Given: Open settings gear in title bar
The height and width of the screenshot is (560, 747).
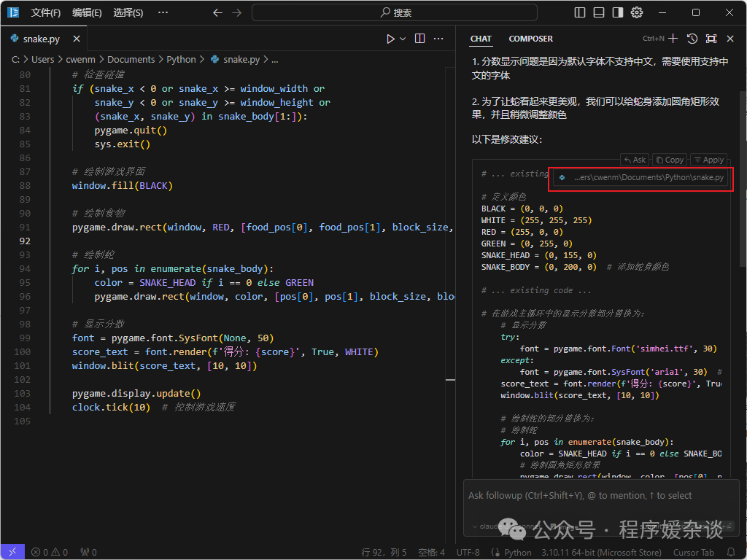Looking at the screenshot, I should point(637,12).
